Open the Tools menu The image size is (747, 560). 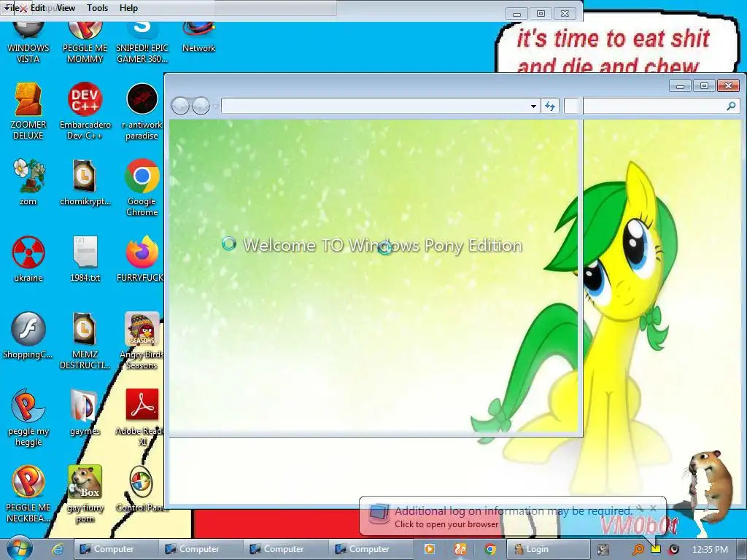(98, 7)
